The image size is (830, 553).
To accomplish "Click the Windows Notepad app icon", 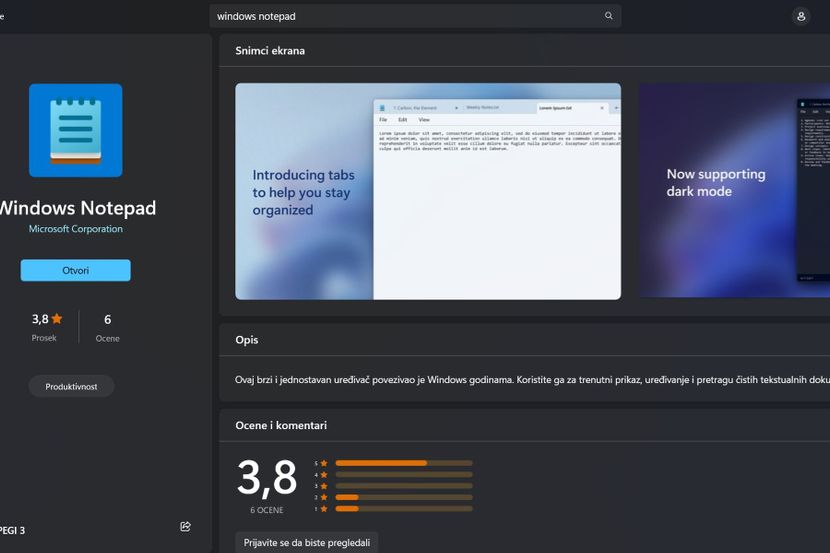I will click(x=76, y=130).
